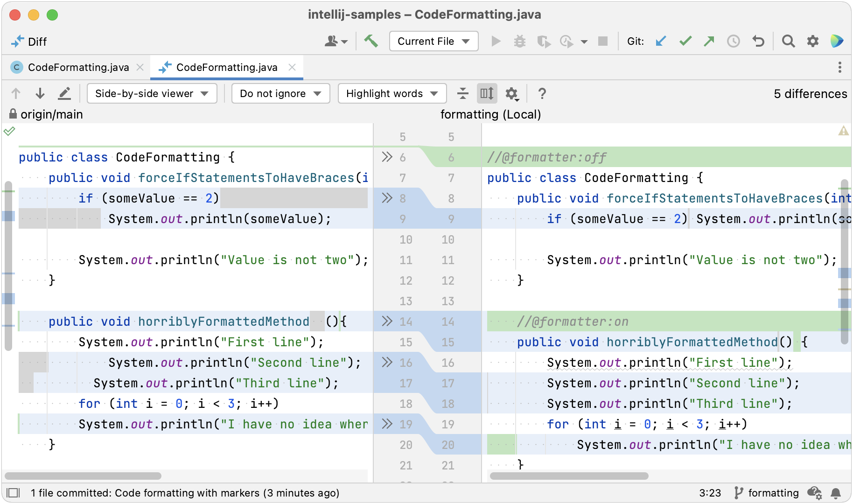Click the JetBrains Space colorful icon
This screenshot has height=504, width=853.
coord(837,42)
